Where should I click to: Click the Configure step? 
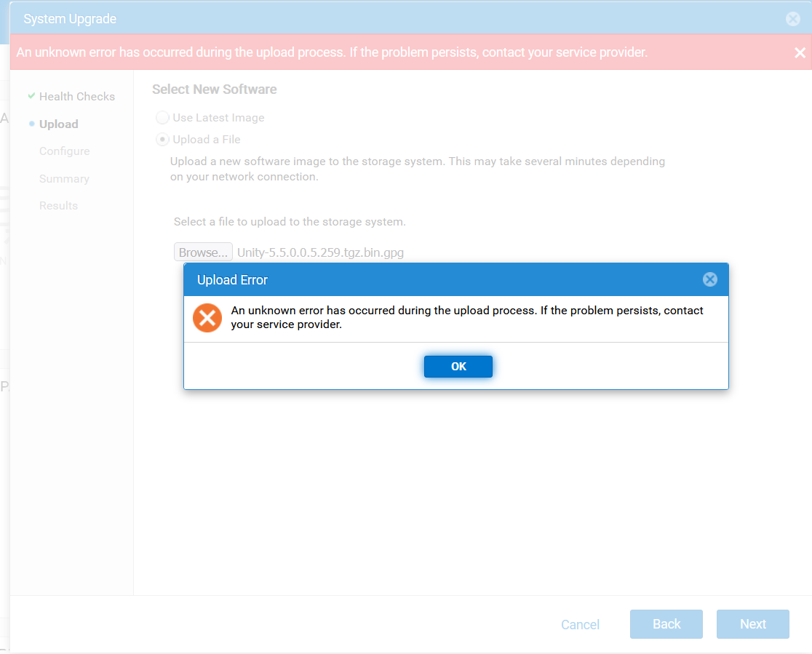(x=65, y=151)
